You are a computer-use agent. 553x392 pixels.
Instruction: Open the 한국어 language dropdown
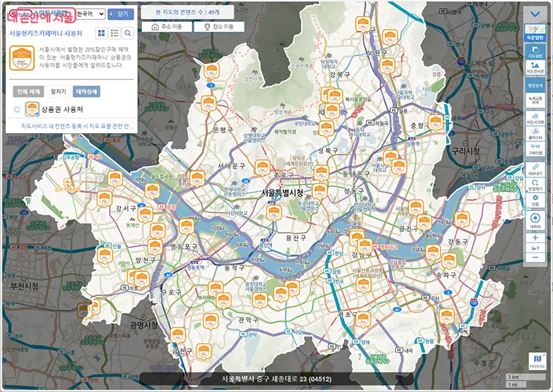[x=89, y=14]
